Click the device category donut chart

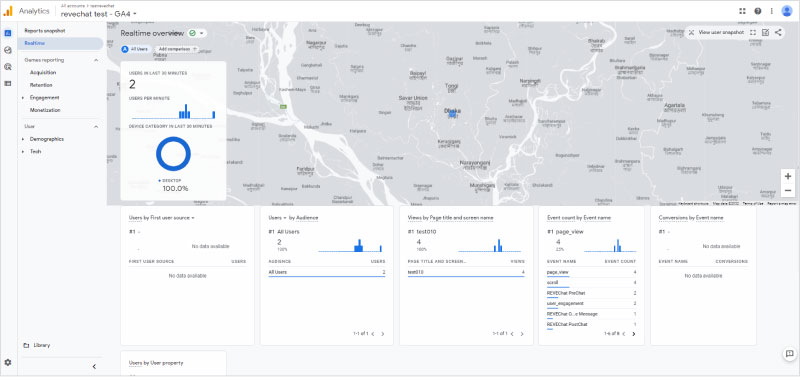click(173, 154)
